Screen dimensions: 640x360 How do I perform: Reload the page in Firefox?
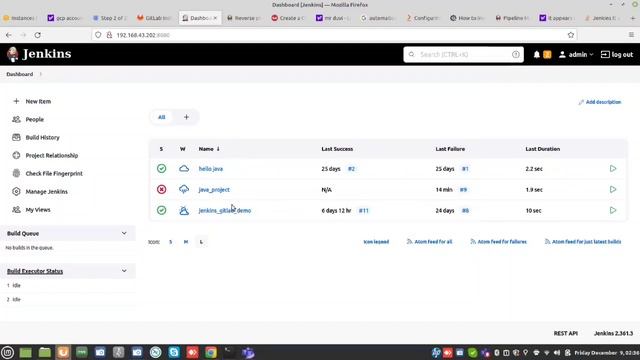coord(38,35)
